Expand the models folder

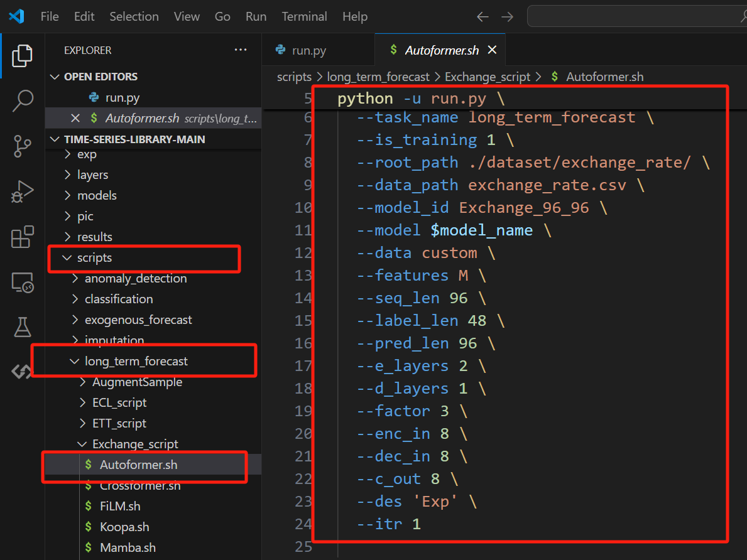[x=68, y=195]
